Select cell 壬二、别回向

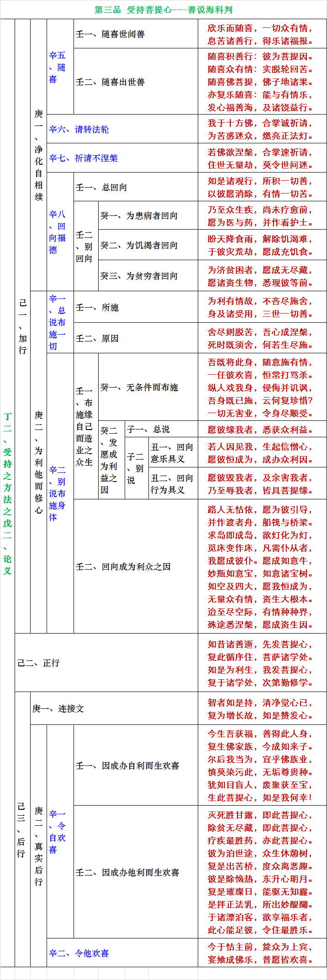(x=86, y=246)
